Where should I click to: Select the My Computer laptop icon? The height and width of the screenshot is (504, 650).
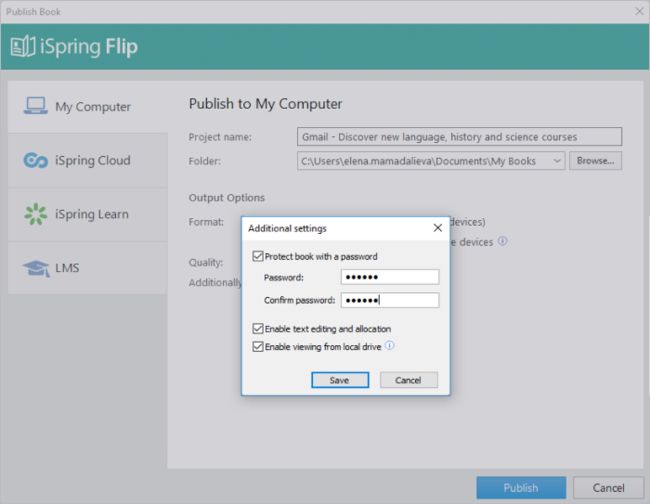(35, 106)
